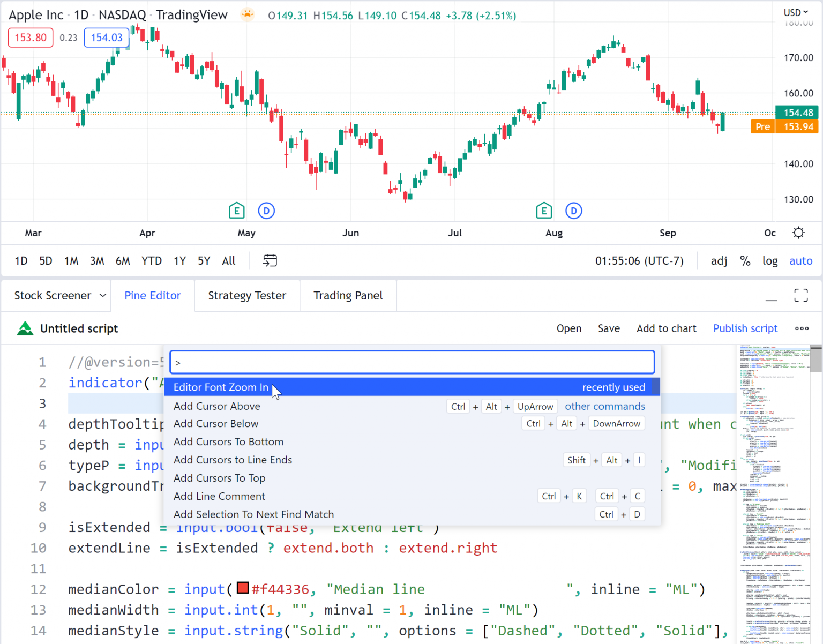Click the dividend D marker near May
The image size is (823, 644).
(x=266, y=211)
